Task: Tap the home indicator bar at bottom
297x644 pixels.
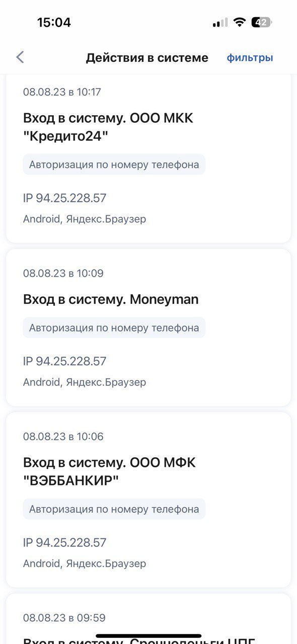Action: coord(148,636)
